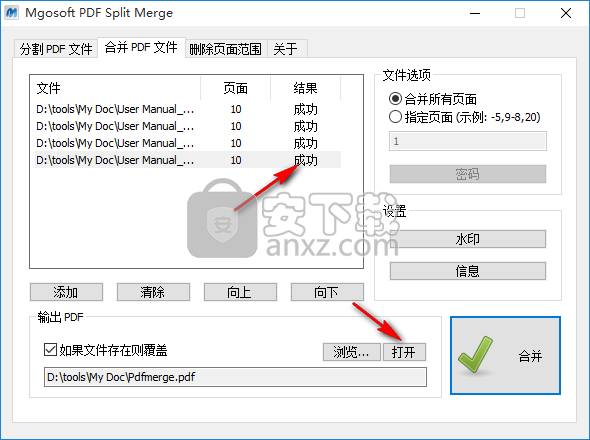Select the fourth highlighted file row
Image resolution: width=590 pixels, height=440 pixels.
[x=188, y=160]
